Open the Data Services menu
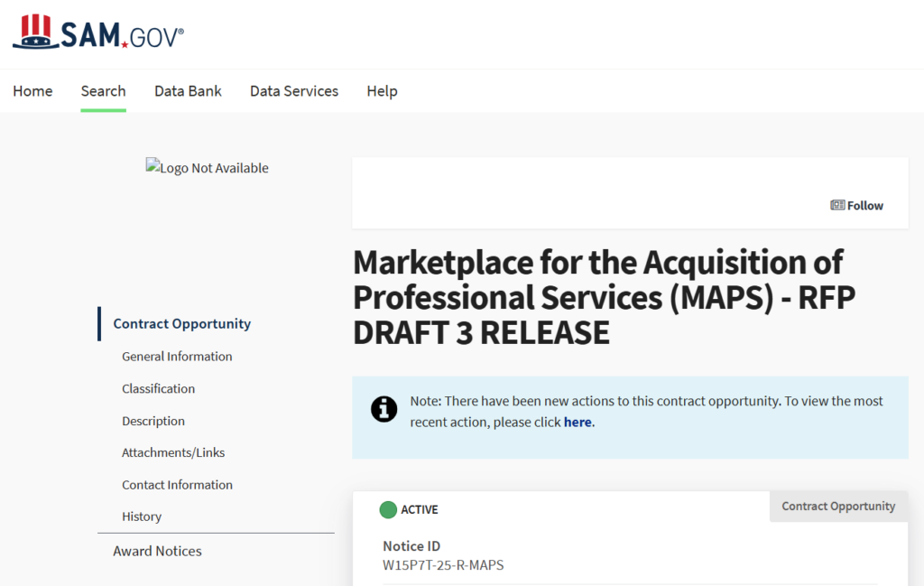The width and height of the screenshot is (924, 586). 293,90
